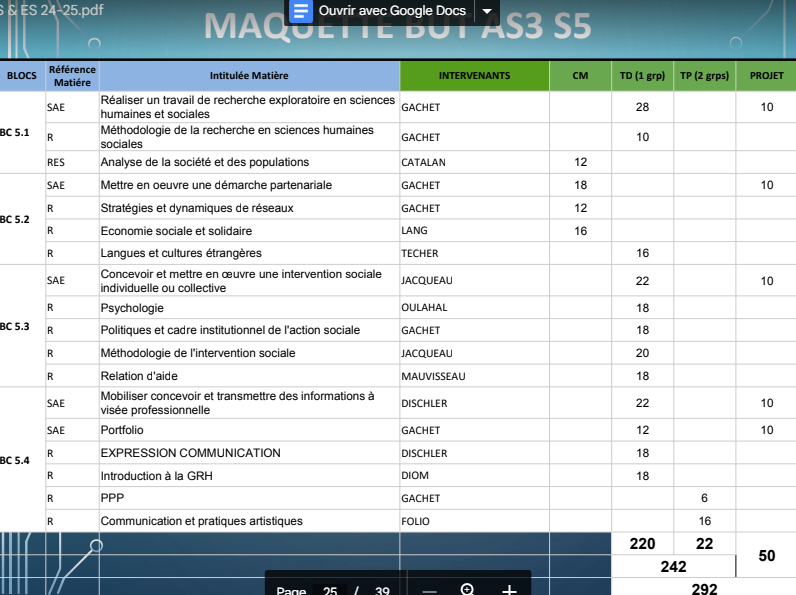
Task: Click the grand total 292
Action: 704,589
